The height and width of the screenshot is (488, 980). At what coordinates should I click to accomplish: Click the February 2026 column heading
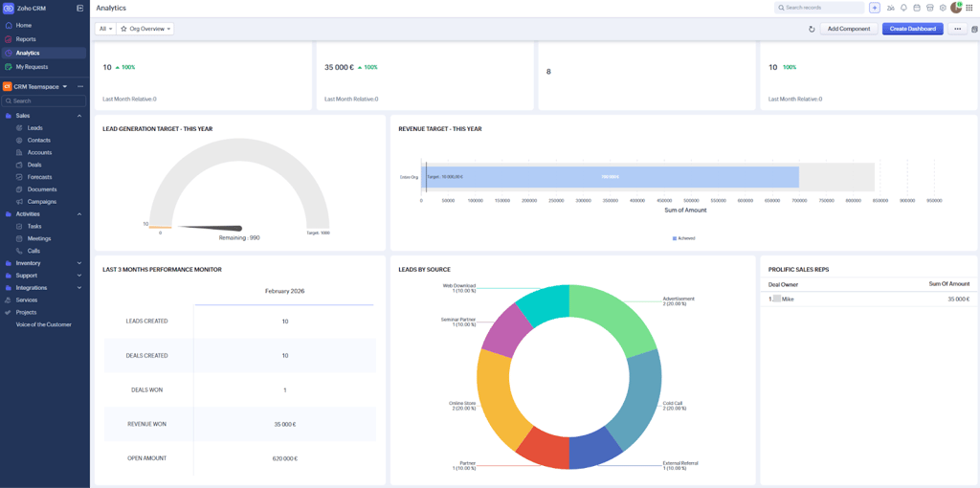pyautogui.click(x=283, y=291)
